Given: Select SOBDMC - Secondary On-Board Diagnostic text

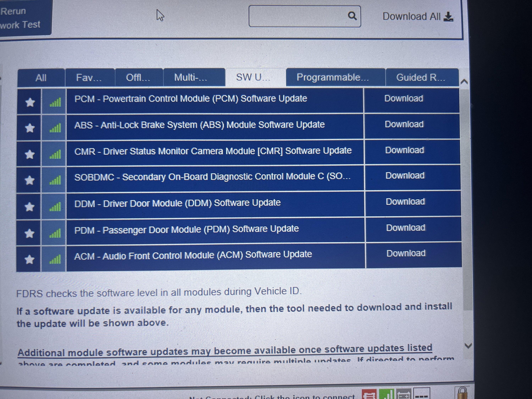Looking at the screenshot, I should click(212, 177).
